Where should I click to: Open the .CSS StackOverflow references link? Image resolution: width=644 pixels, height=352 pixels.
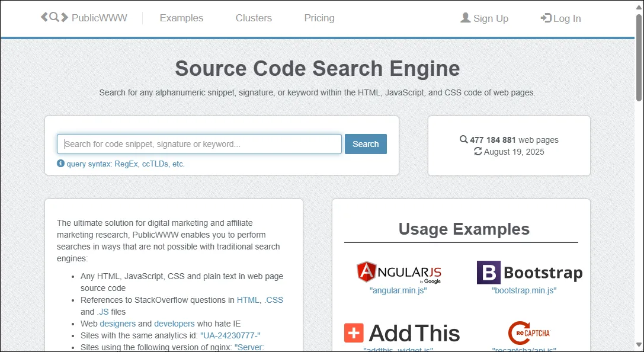(x=274, y=300)
